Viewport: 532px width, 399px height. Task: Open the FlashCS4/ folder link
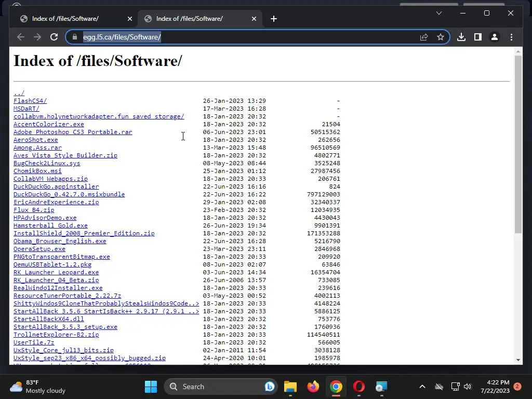click(30, 101)
